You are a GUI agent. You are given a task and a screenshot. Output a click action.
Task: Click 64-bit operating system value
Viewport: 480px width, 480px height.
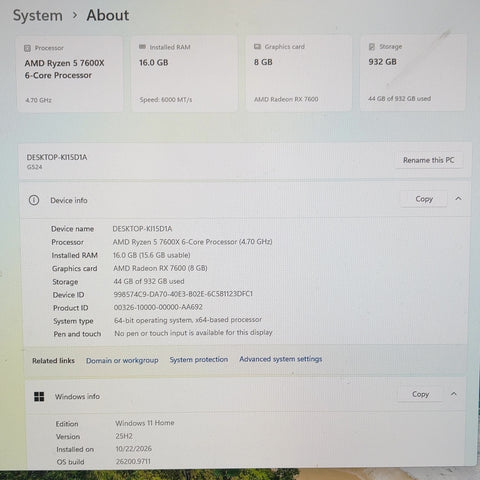pos(188,320)
